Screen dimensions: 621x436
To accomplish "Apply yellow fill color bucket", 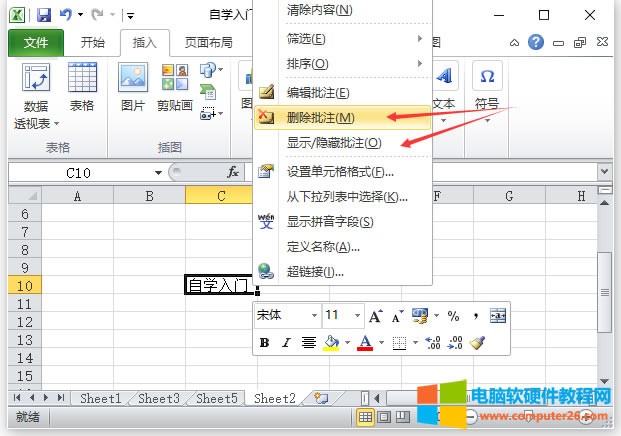I will pos(331,343).
